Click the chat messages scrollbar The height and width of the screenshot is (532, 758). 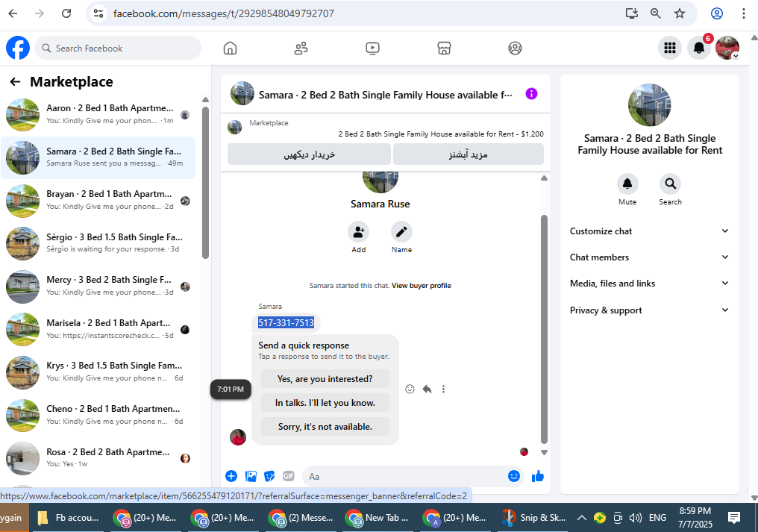[x=544, y=329]
